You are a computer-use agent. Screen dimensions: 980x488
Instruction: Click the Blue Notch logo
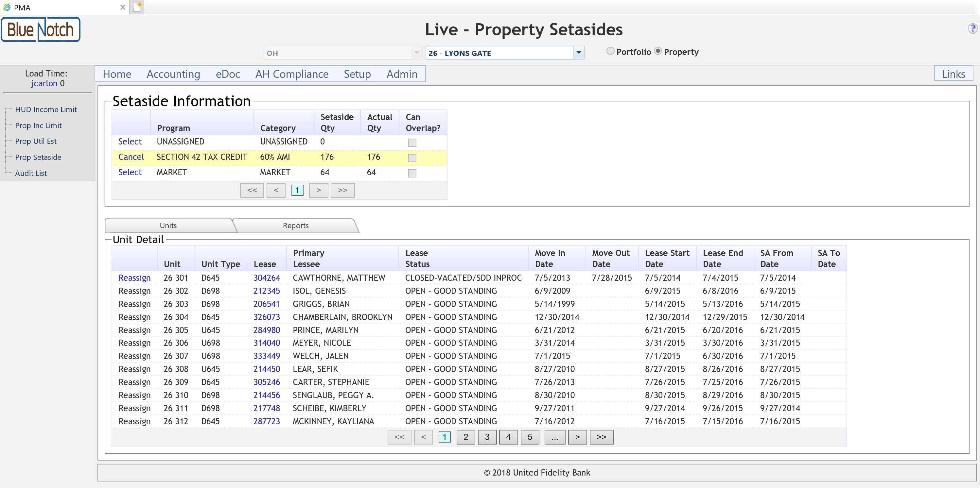(x=41, y=30)
